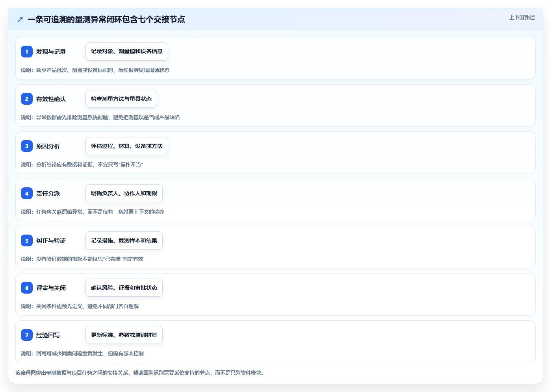
Task: Click the note about 关闭条件应预先定义
Action: (x=80, y=306)
